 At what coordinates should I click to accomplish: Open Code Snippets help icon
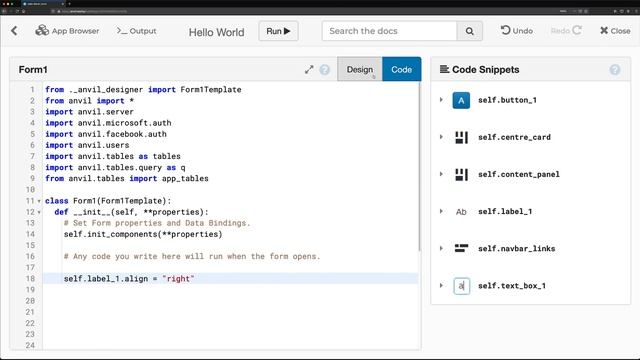[x=615, y=70]
